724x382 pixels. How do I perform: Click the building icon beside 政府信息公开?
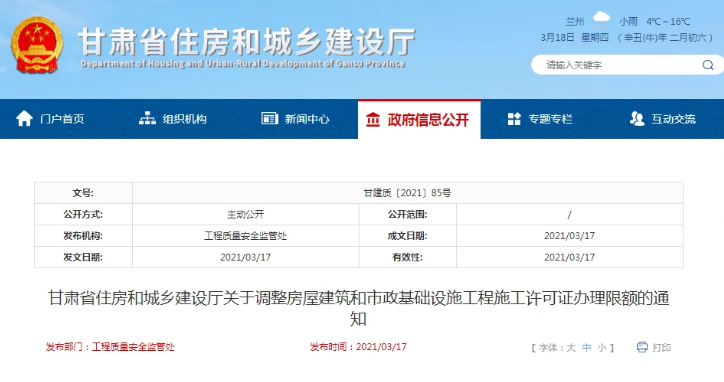[x=373, y=120]
